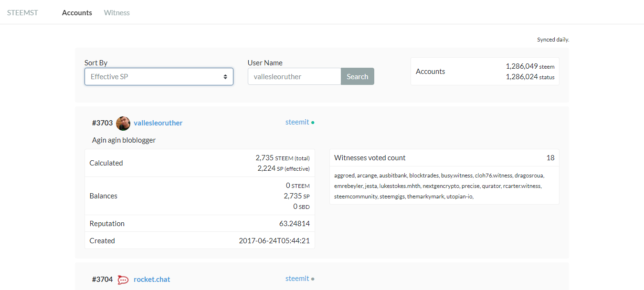Click the Sort By label
Image resolution: width=644 pixels, height=290 pixels.
click(96, 63)
